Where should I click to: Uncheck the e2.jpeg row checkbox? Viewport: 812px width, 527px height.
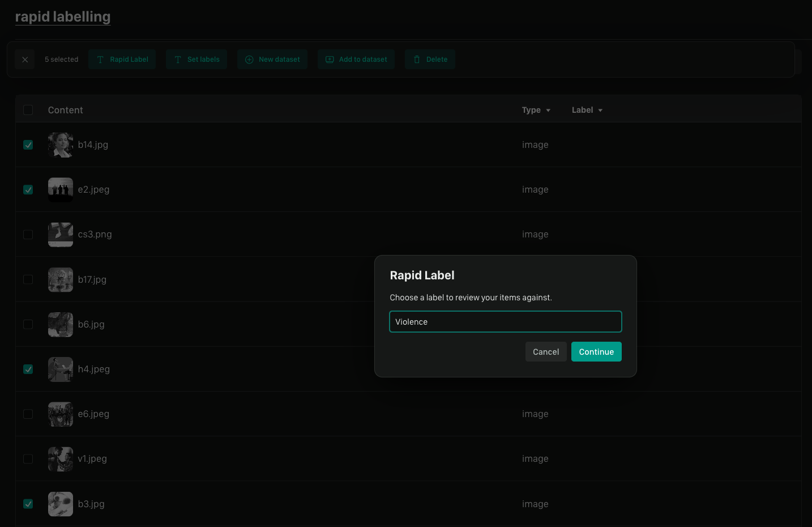[x=28, y=190]
